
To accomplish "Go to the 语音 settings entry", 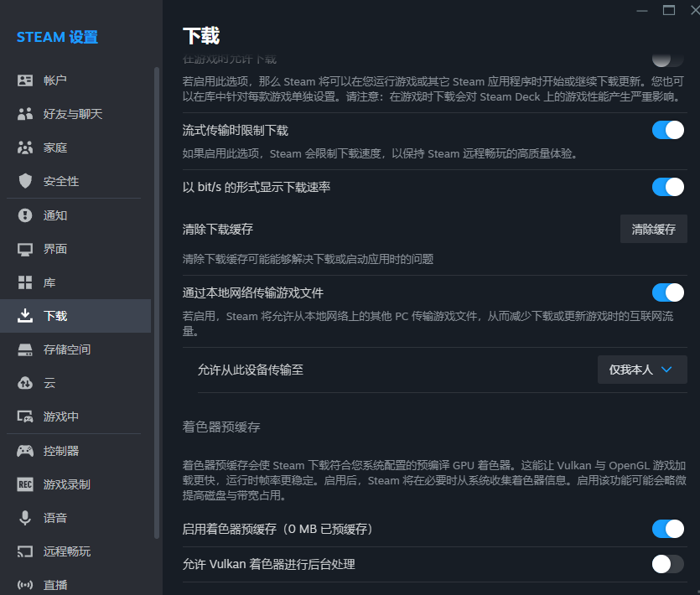I will click(x=75, y=518).
